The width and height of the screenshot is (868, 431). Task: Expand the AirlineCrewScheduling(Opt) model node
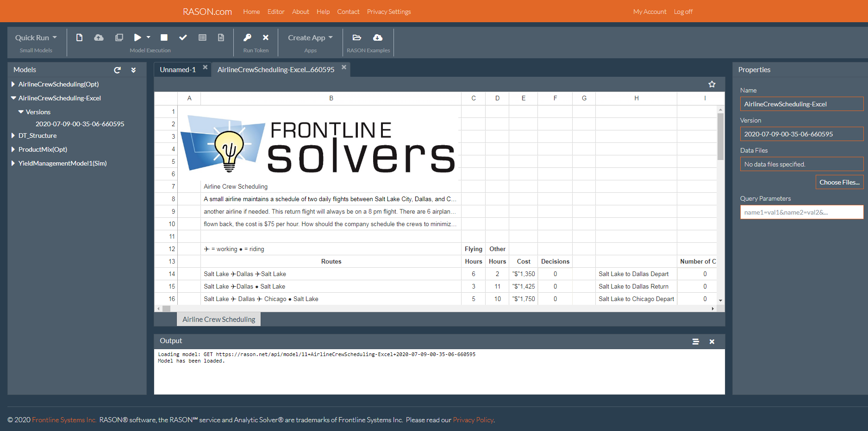(x=13, y=84)
